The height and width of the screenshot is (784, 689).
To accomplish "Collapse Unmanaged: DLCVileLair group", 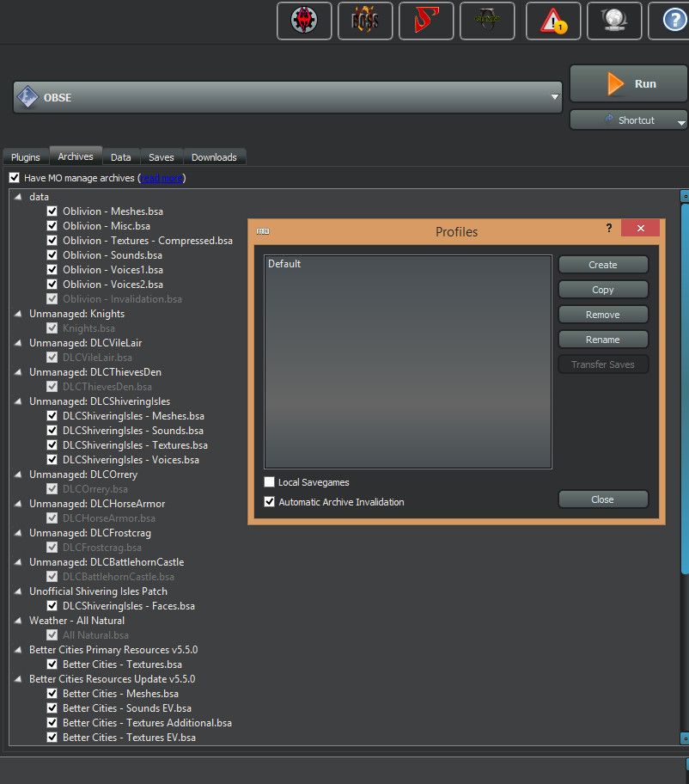I will click(x=18, y=342).
